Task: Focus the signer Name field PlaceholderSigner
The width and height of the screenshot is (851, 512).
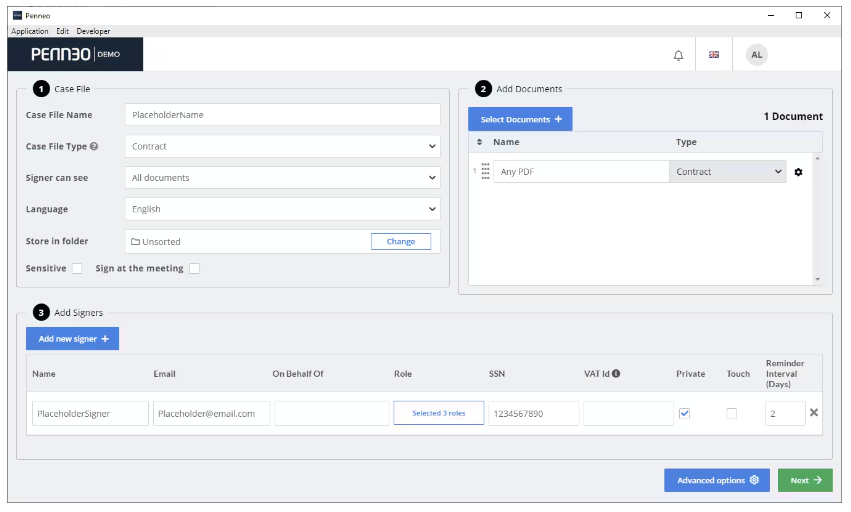Action: (90, 414)
